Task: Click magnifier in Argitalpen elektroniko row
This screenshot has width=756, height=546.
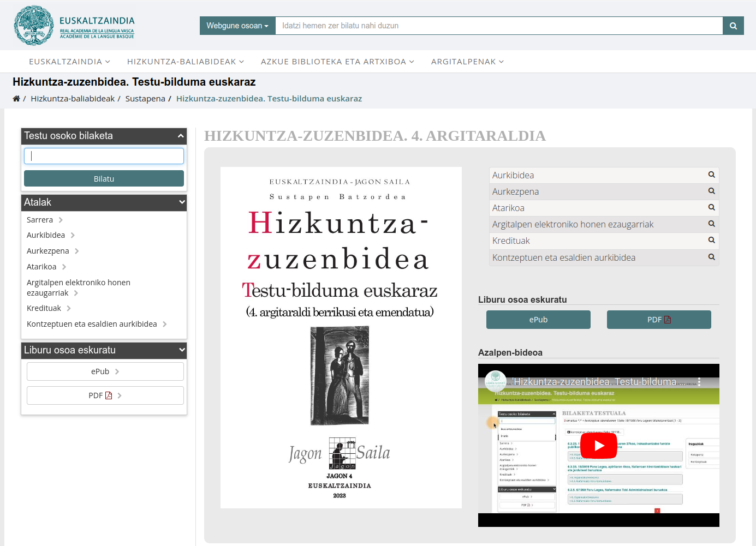Action: [711, 224]
